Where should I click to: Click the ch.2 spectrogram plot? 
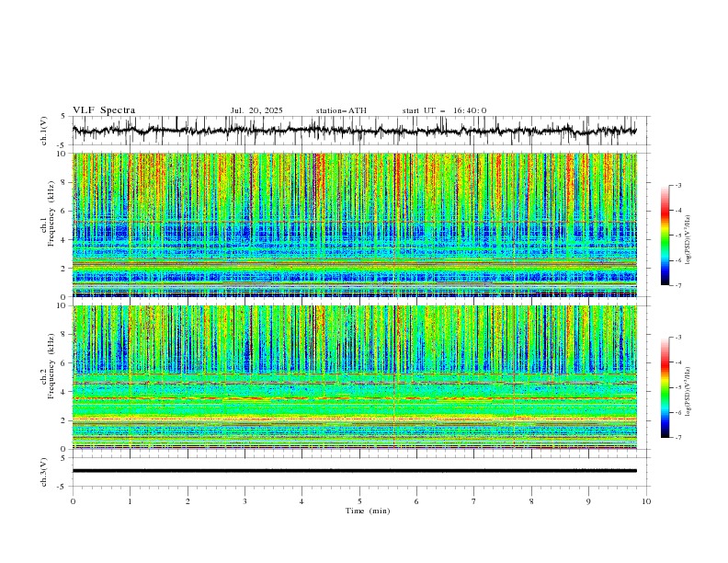(x=355, y=377)
